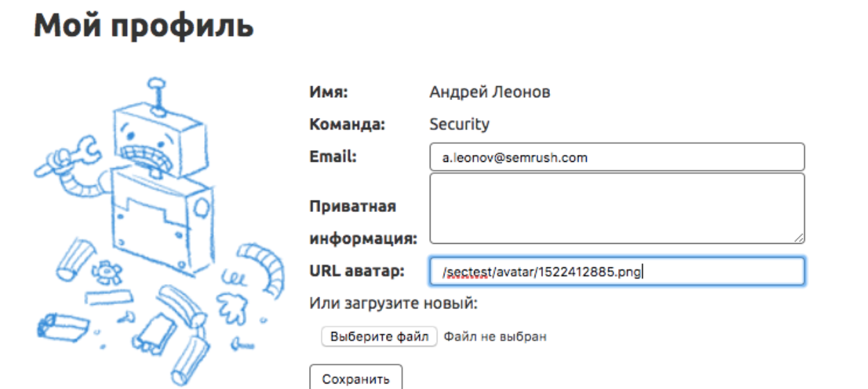Click the Приватная информация: label
The width and height of the screenshot is (868, 389).
tap(362, 222)
